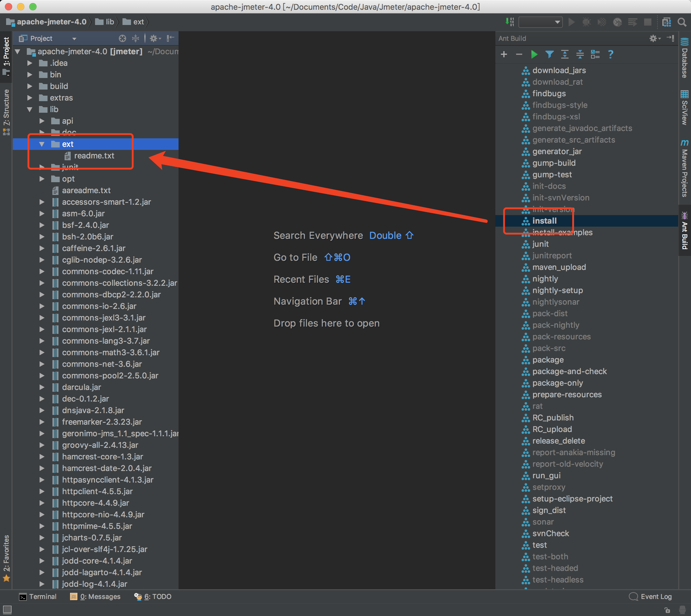Expand the .idea folder
The width and height of the screenshot is (691, 616).
[x=30, y=63]
